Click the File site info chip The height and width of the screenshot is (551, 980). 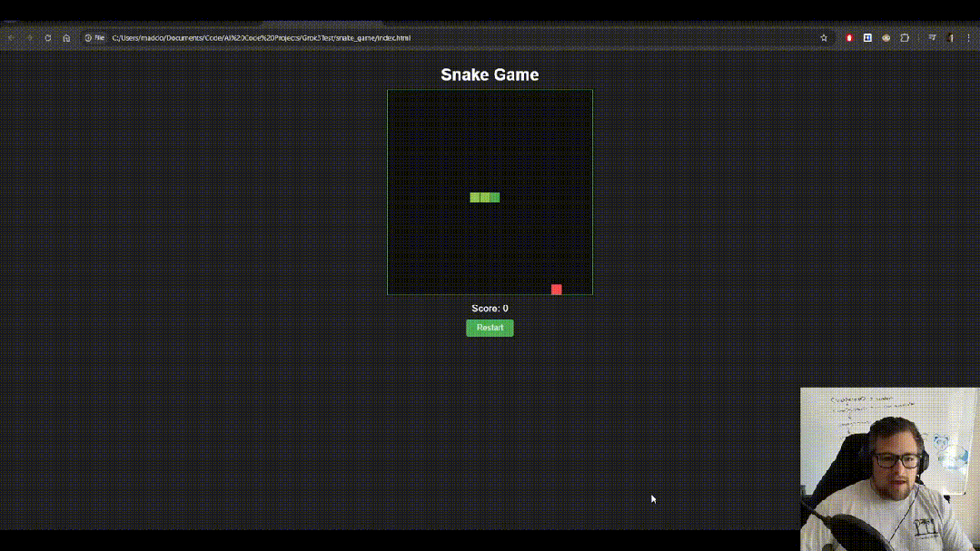coord(94,38)
